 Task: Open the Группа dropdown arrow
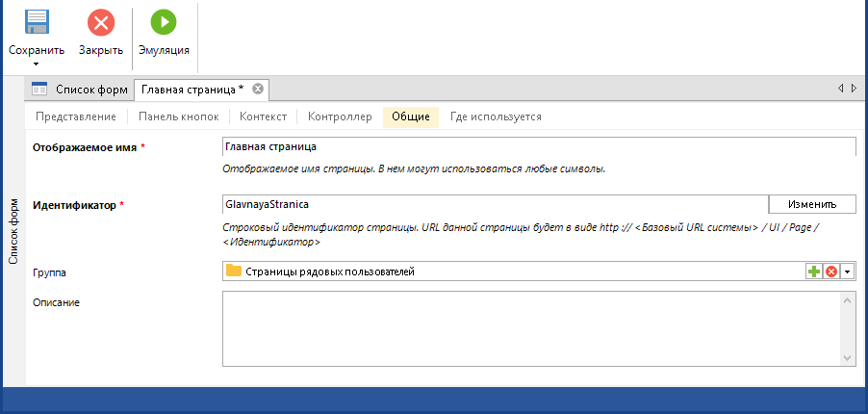[x=847, y=272]
